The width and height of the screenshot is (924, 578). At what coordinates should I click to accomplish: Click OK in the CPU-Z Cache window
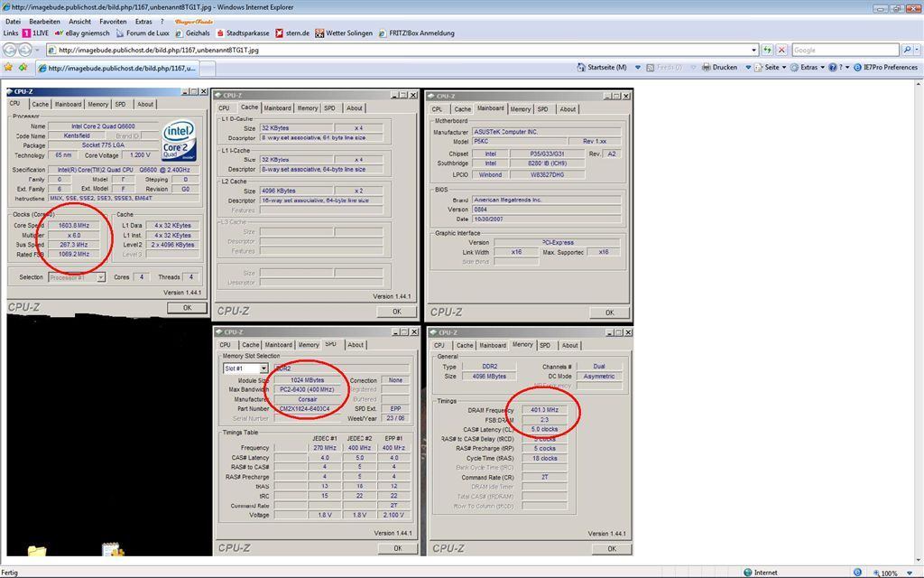click(x=397, y=312)
